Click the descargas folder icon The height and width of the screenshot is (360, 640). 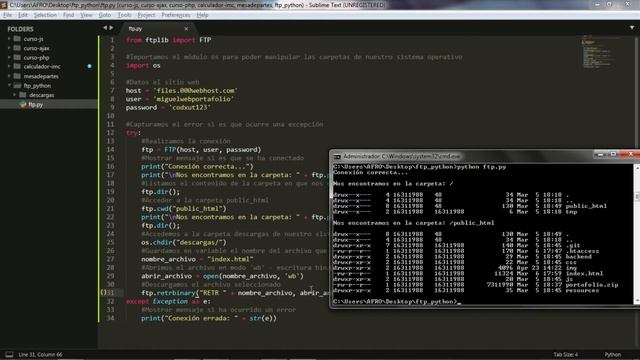pyautogui.click(x=23, y=95)
